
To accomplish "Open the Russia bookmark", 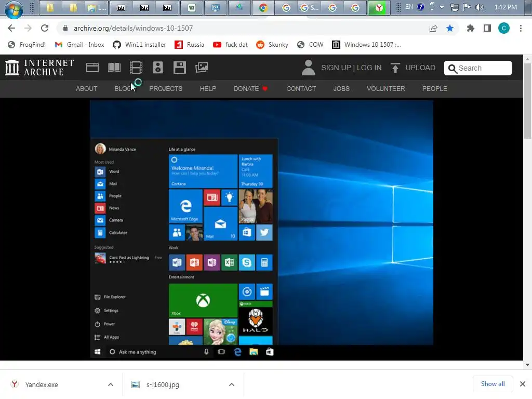I will tap(189, 45).
